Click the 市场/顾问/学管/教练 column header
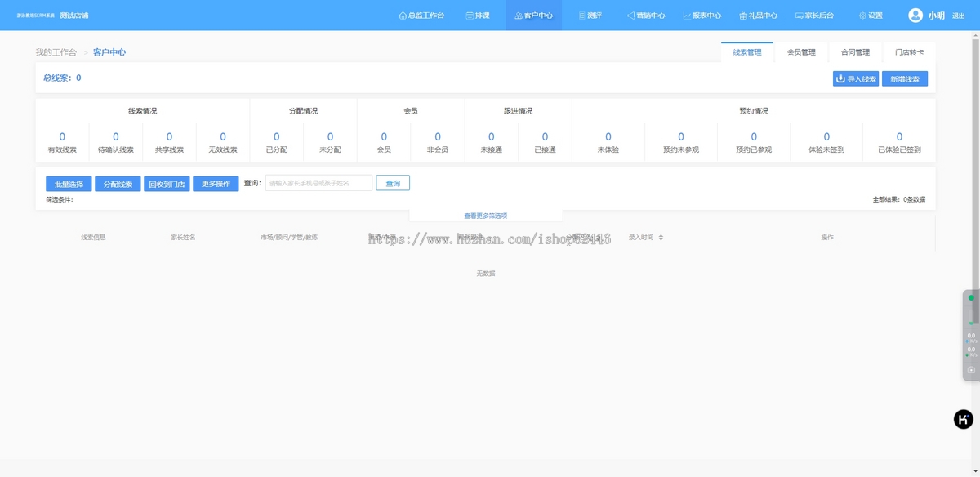This screenshot has height=477, width=980. [289, 238]
